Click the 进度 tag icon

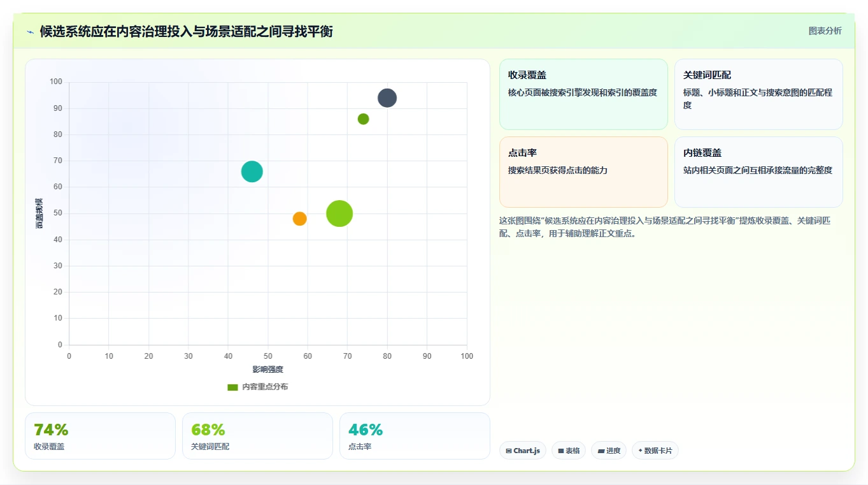pos(601,451)
